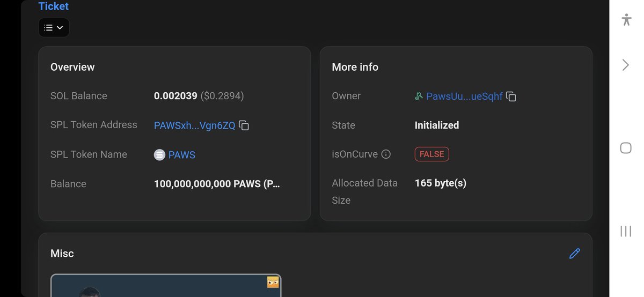644x297 pixels.
Task: Expand the list view dropdown under Ticket
Action: 54,27
